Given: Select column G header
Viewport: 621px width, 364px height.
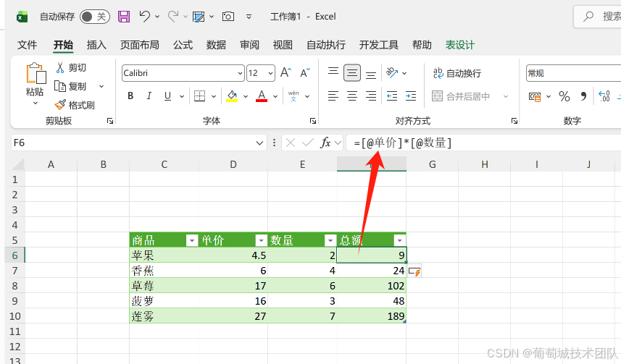Looking at the screenshot, I should point(432,164).
